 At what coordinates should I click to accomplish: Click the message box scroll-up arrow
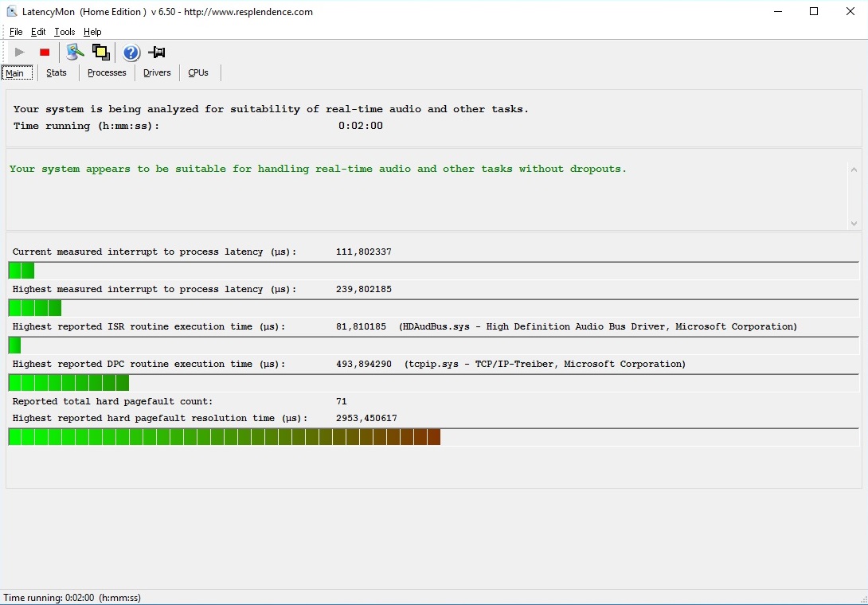tap(854, 170)
